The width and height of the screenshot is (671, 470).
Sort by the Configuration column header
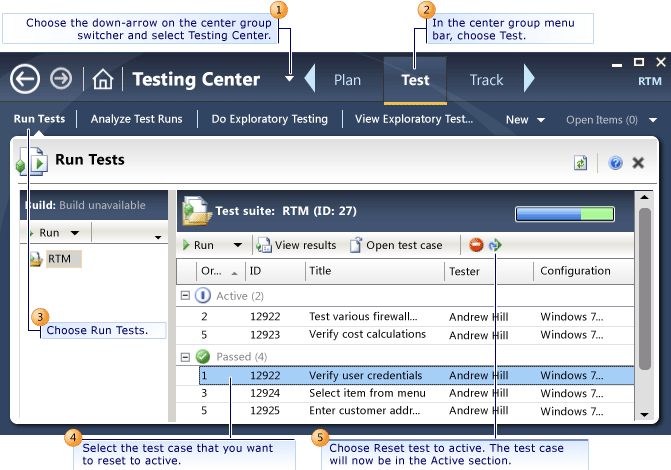click(584, 271)
